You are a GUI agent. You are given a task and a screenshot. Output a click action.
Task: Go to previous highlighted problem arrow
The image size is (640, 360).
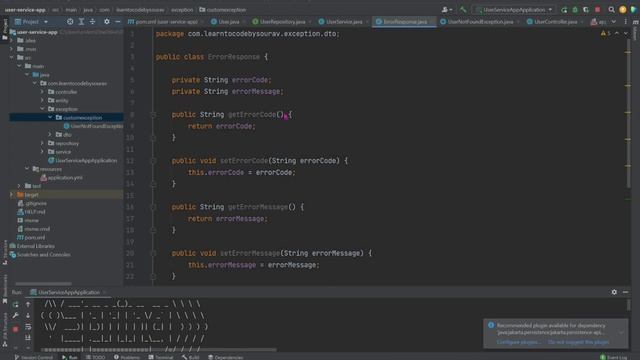pyautogui.click(x=617, y=33)
